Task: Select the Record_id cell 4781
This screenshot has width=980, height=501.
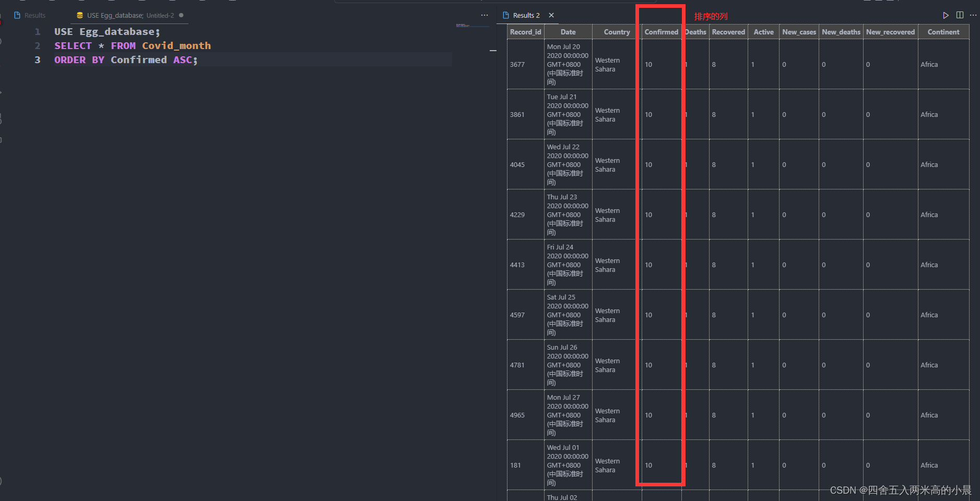Action: pos(526,365)
